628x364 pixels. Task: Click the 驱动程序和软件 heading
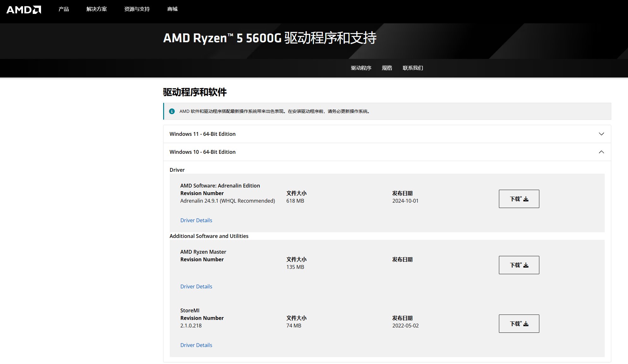pyautogui.click(x=195, y=92)
